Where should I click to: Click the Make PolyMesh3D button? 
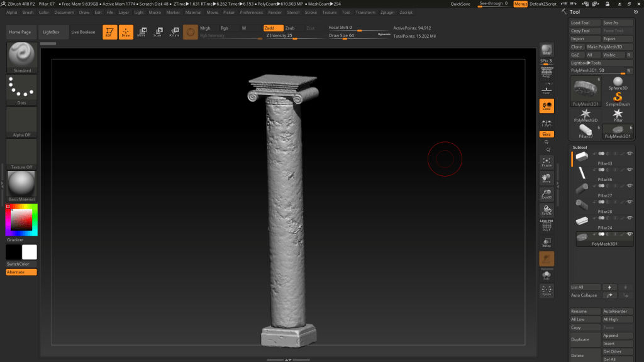(609, 47)
